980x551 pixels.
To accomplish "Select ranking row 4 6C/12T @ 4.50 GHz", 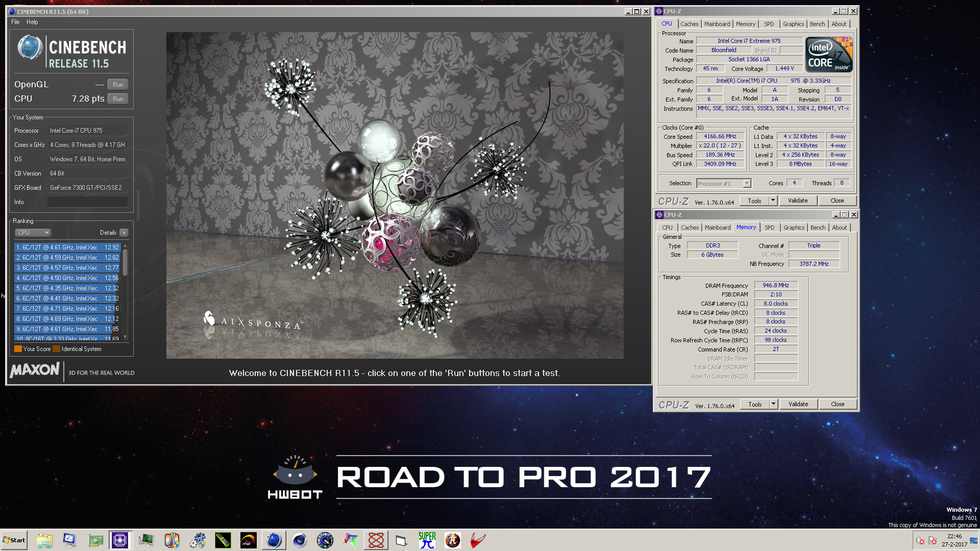I will [x=67, y=278].
